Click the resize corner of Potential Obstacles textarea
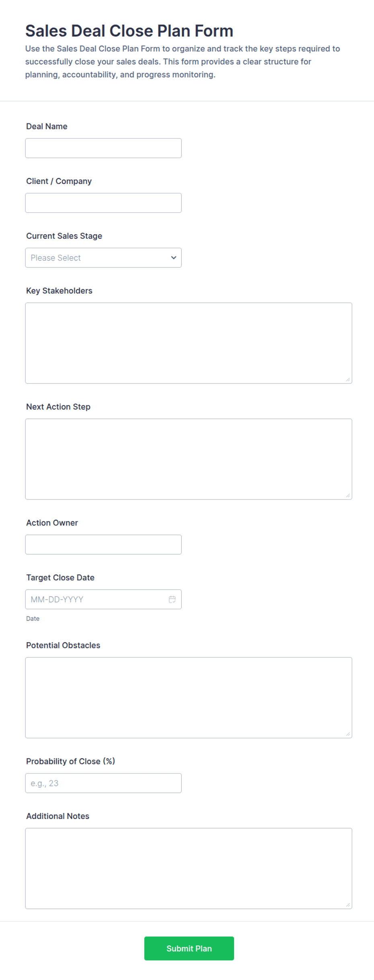Screen dimensions: 374x980 (x=348, y=734)
